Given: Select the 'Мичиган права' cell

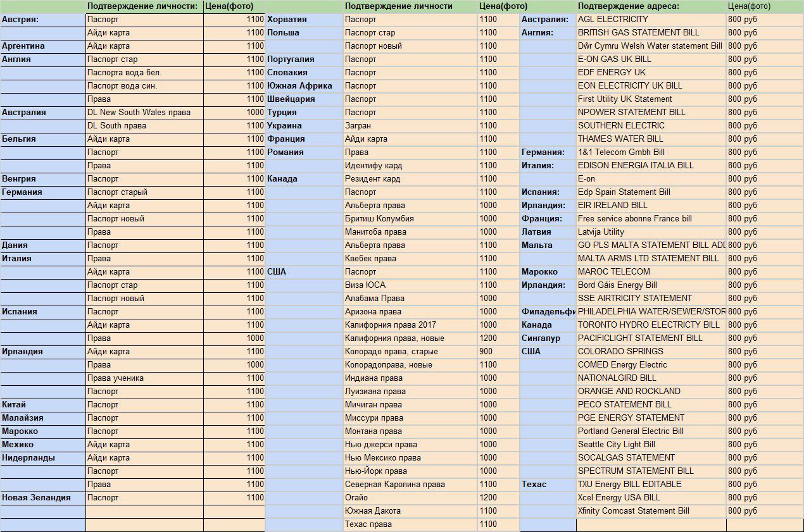Looking at the screenshot, I should point(410,405).
